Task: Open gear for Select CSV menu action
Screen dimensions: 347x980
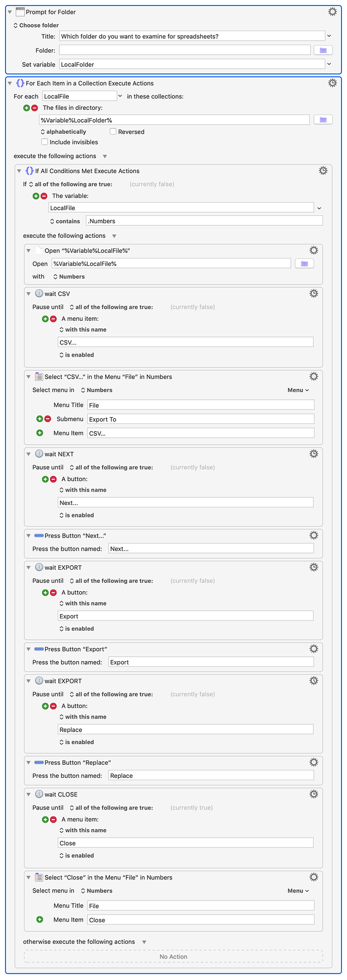Action: [314, 377]
